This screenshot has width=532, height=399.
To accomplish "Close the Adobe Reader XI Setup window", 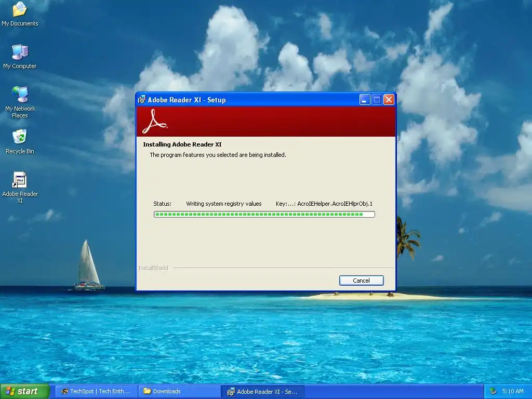I will pyautogui.click(x=389, y=100).
